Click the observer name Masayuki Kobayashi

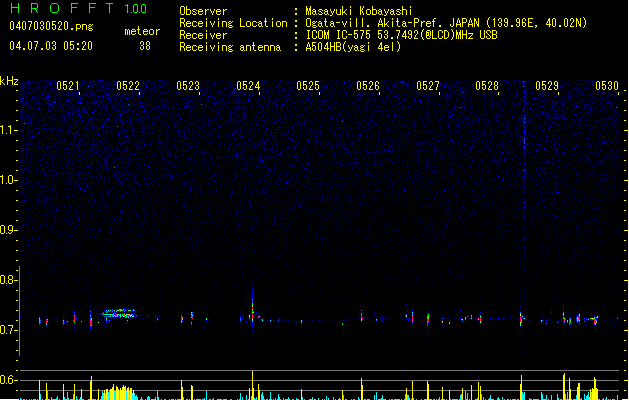(x=359, y=11)
